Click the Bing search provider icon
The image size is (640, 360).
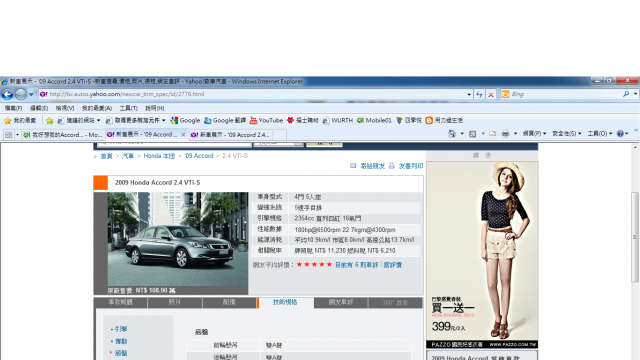pos(505,94)
